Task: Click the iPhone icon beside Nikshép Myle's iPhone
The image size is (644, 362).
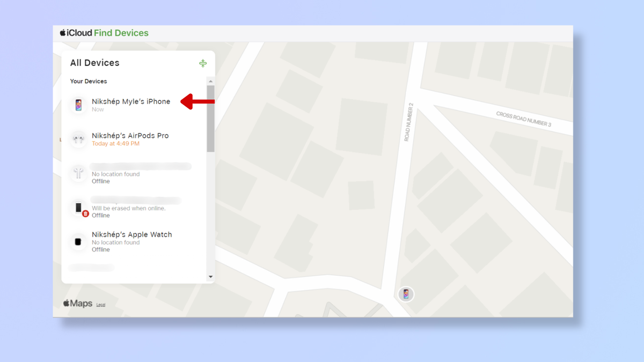Action: (78, 105)
